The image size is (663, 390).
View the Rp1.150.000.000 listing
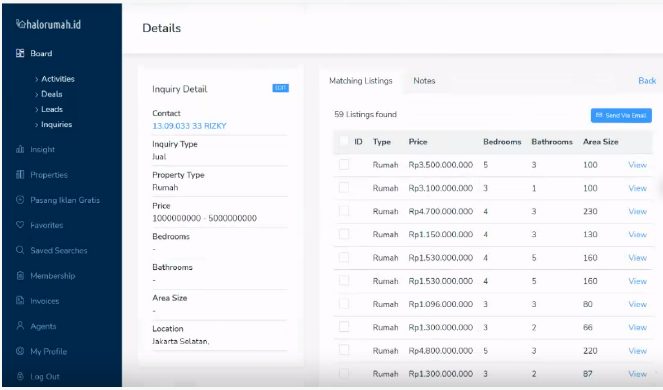(x=638, y=234)
